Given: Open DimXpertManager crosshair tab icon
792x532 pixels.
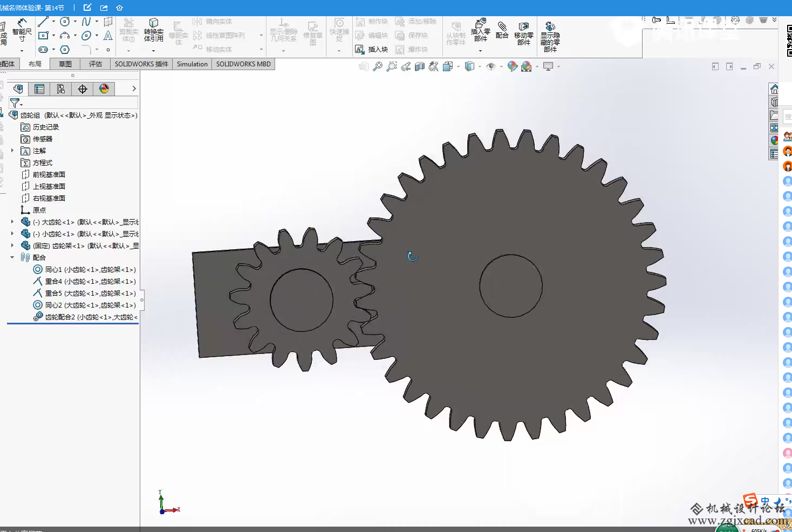Looking at the screenshot, I should [x=83, y=89].
